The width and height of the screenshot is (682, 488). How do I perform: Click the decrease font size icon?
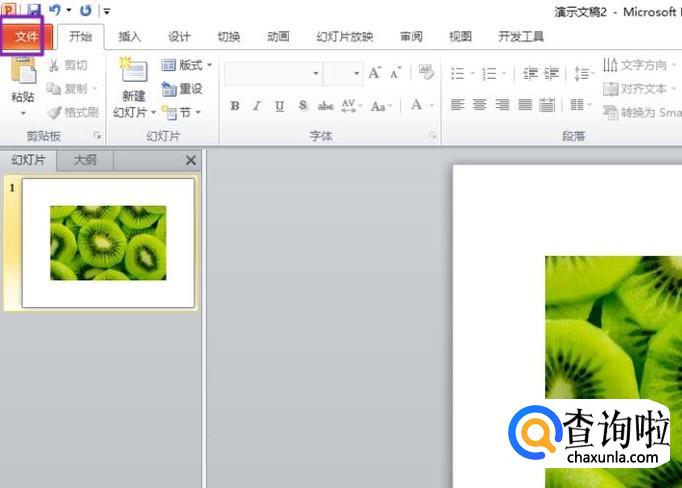tap(395, 73)
